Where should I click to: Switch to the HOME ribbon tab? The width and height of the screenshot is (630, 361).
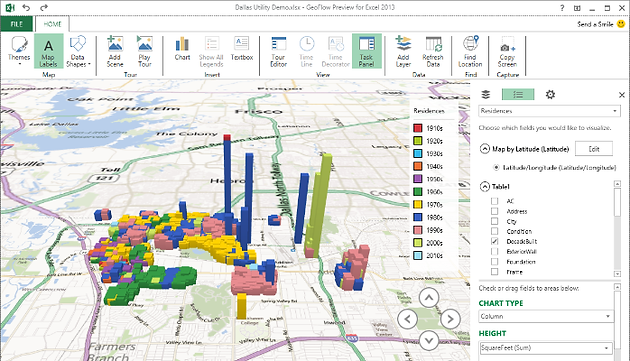click(53, 24)
